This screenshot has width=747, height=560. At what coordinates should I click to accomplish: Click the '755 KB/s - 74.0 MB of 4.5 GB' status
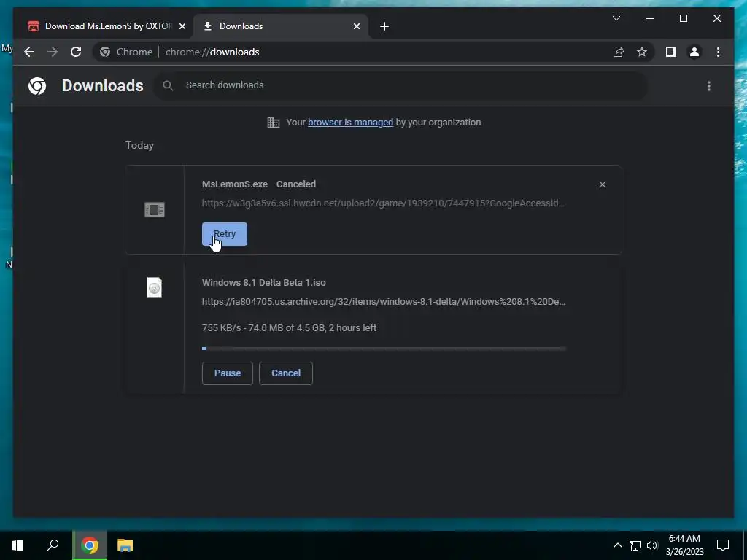(289, 327)
